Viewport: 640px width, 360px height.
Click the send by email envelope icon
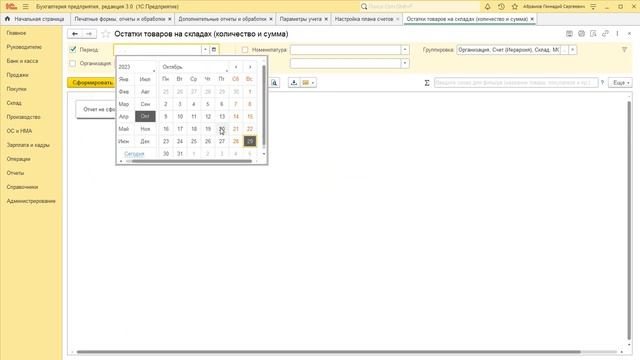[305, 83]
